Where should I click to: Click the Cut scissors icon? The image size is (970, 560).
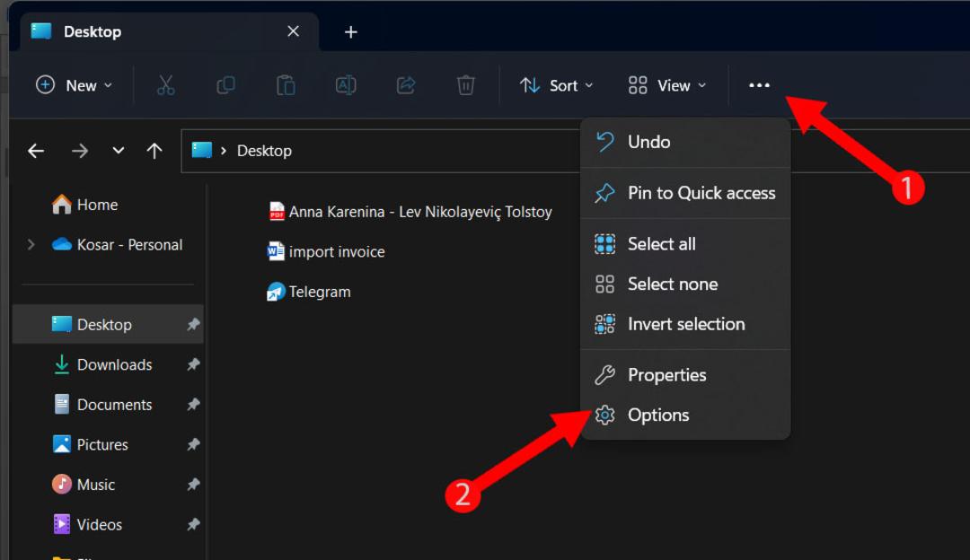pyautogui.click(x=165, y=85)
